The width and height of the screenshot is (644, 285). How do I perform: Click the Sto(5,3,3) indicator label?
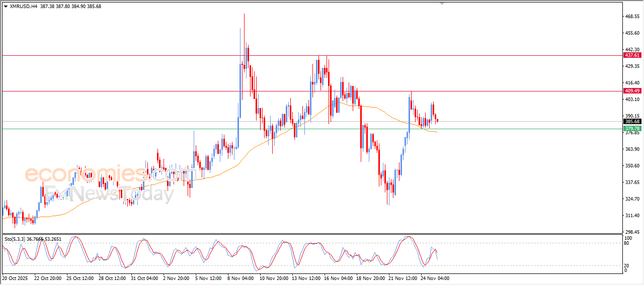18,239
